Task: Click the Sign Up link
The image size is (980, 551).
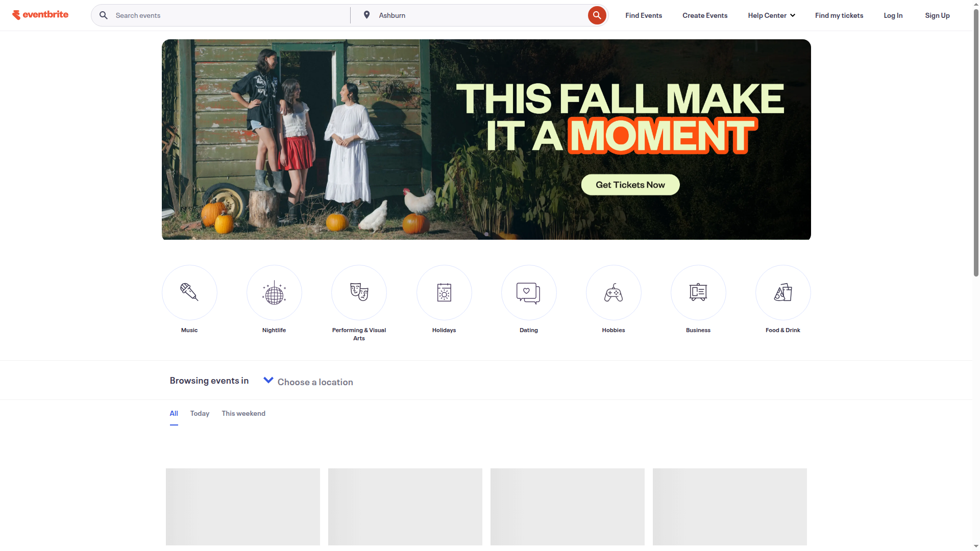Action: 937,15
